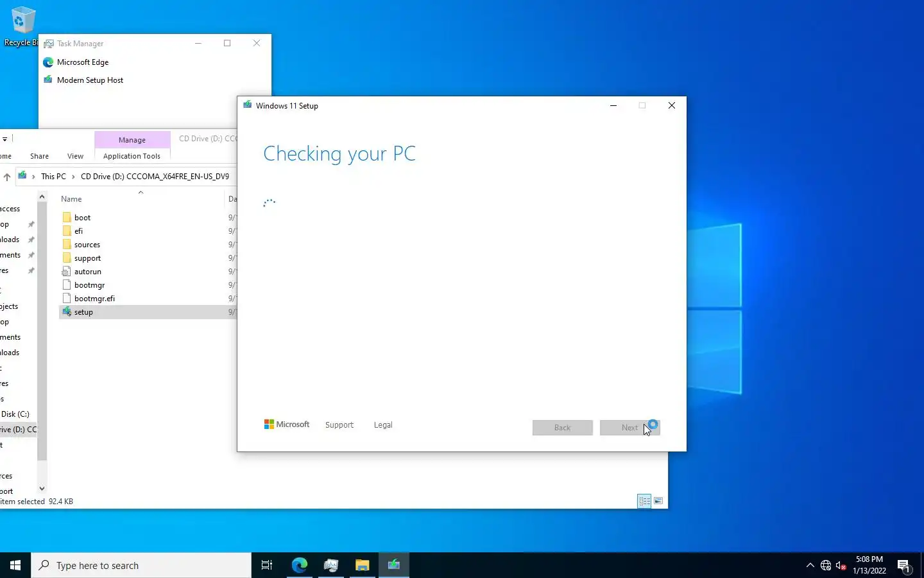Click the Next button in Setup
This screenshot has height=578, width=924.
629,428
